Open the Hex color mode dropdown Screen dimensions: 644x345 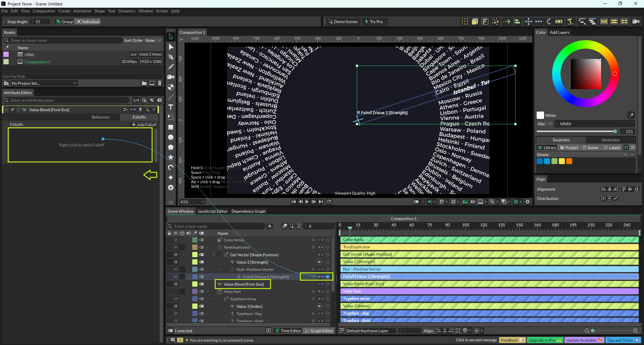(544, 124)
